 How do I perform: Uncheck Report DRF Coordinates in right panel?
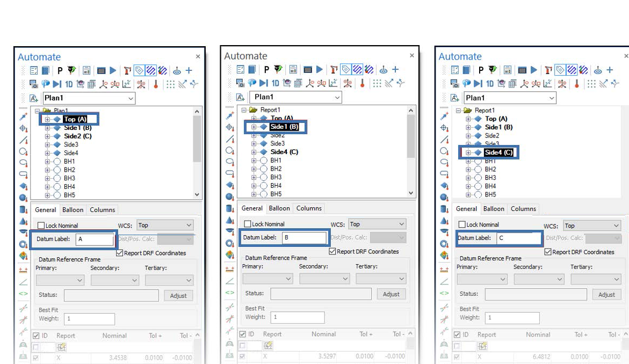(x=548, y=252)
